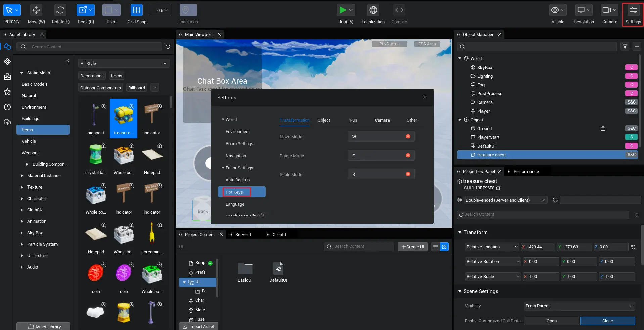This screenshot has width=644, height=330.
Task: Open the Relative Location dropdown
Action: pos(492,247)
